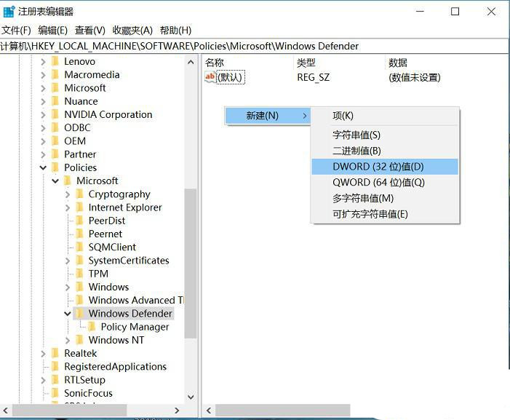Viewport: 510px width, 420px height.
Task: Expand the Cryptography key
Action: click(x=68, y=194)
